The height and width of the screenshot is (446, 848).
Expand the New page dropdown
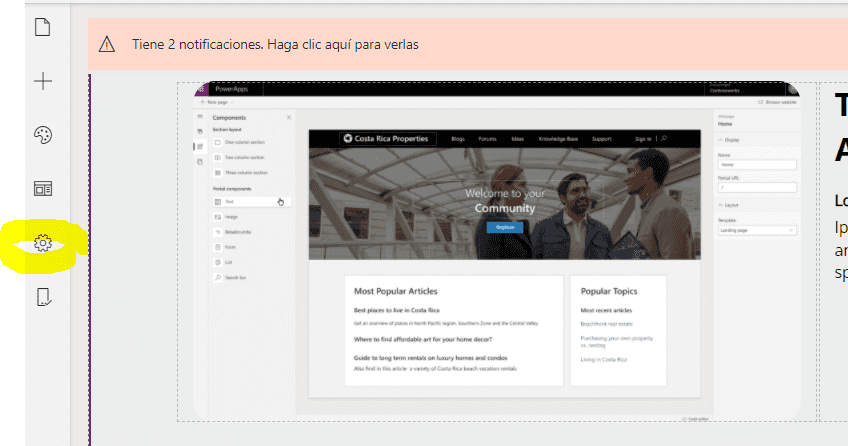point(217,102)
